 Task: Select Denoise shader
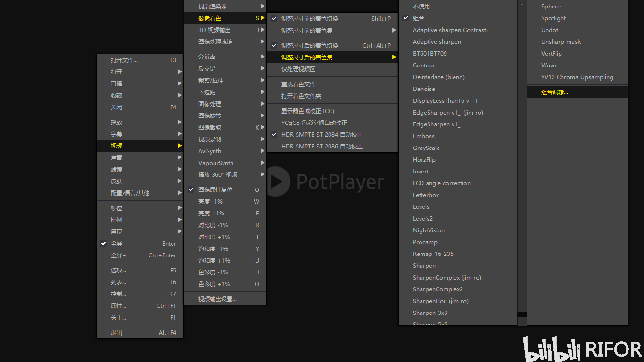[458, 89]
